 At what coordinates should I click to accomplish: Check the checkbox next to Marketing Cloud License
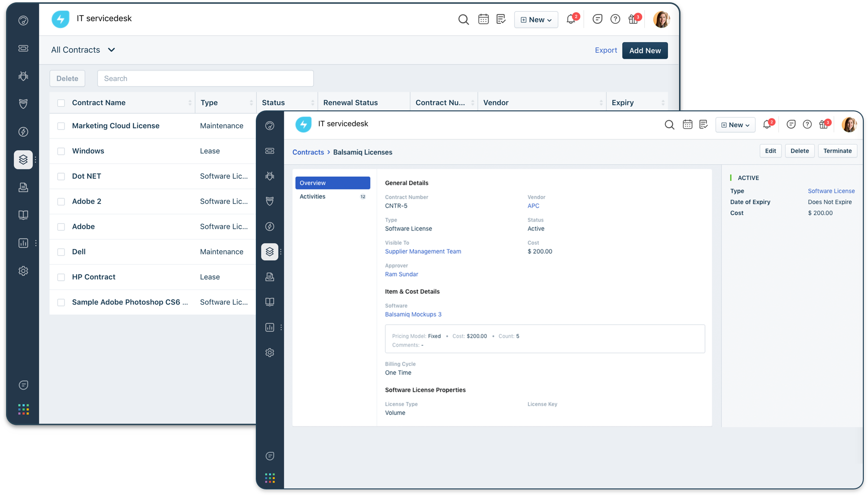[x=61, y=125]
